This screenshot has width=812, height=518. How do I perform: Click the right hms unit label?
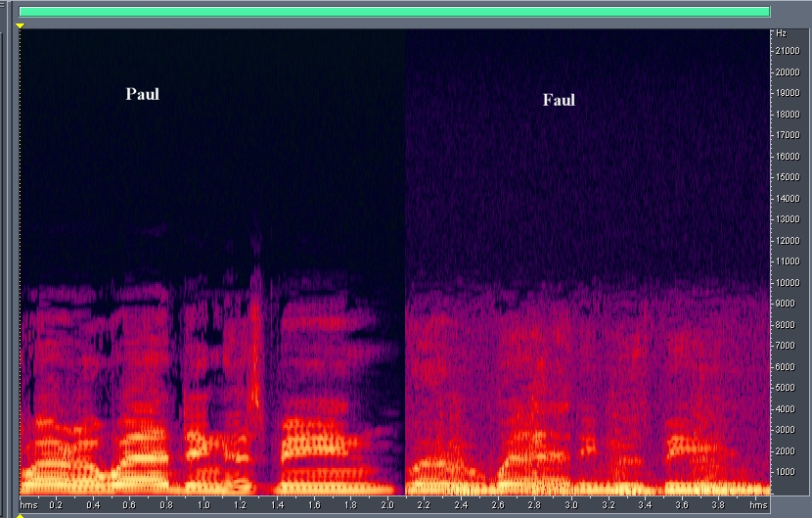click(758, 505)
